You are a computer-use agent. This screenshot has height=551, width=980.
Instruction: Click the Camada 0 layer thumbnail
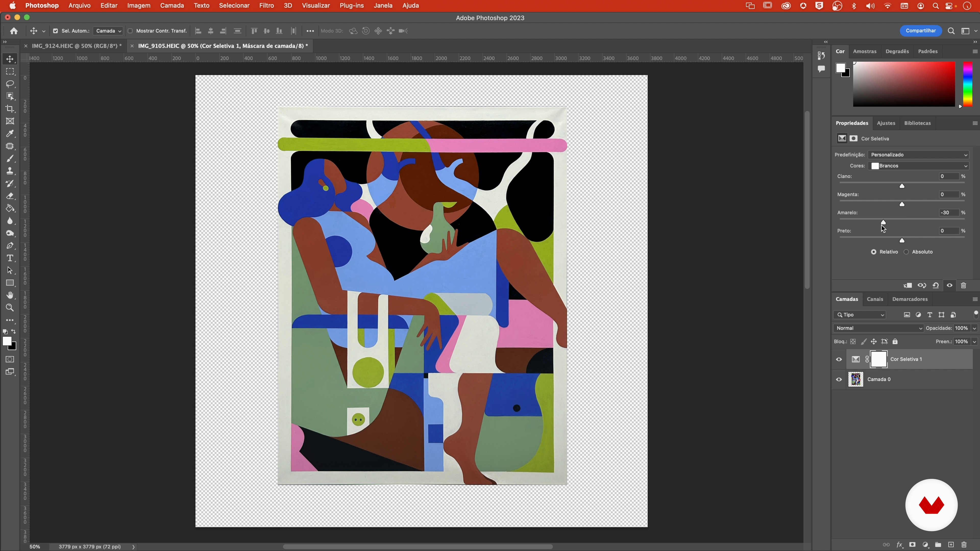point(856,380)
